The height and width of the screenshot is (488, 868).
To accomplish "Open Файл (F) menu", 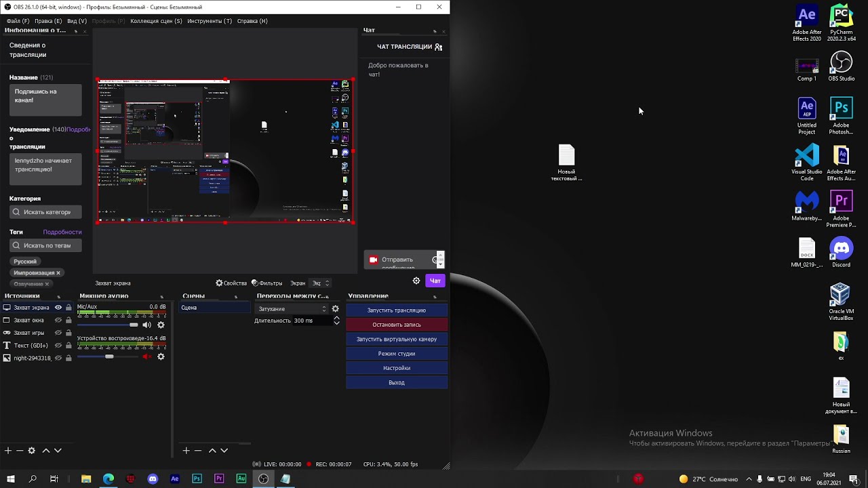I will 18,21.
